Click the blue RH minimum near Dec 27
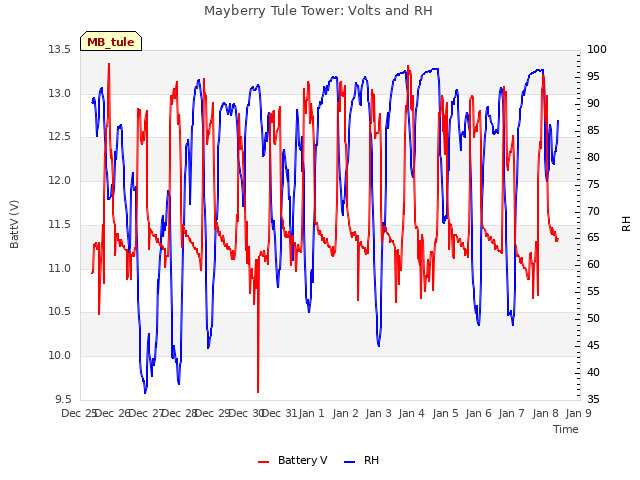This screenshot has width=640, height=480. tap(145, 392)
